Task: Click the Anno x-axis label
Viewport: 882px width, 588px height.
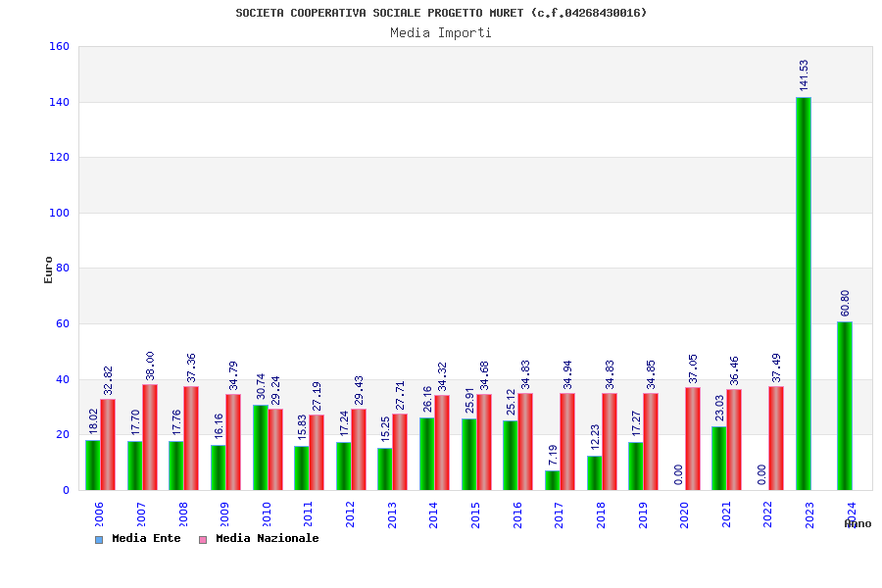Action: pos(857,524)
